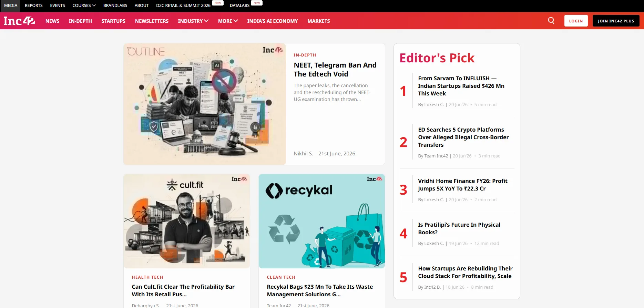Screen dimensions: 644x308
Task: Open the Markets section
Action: (319, 21)
